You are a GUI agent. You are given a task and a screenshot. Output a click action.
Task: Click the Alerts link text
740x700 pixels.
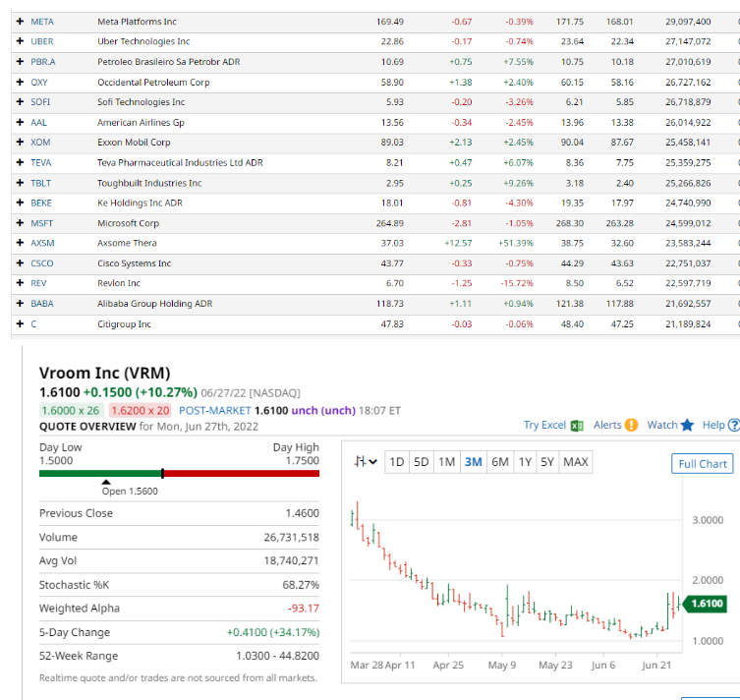[607, 425]
